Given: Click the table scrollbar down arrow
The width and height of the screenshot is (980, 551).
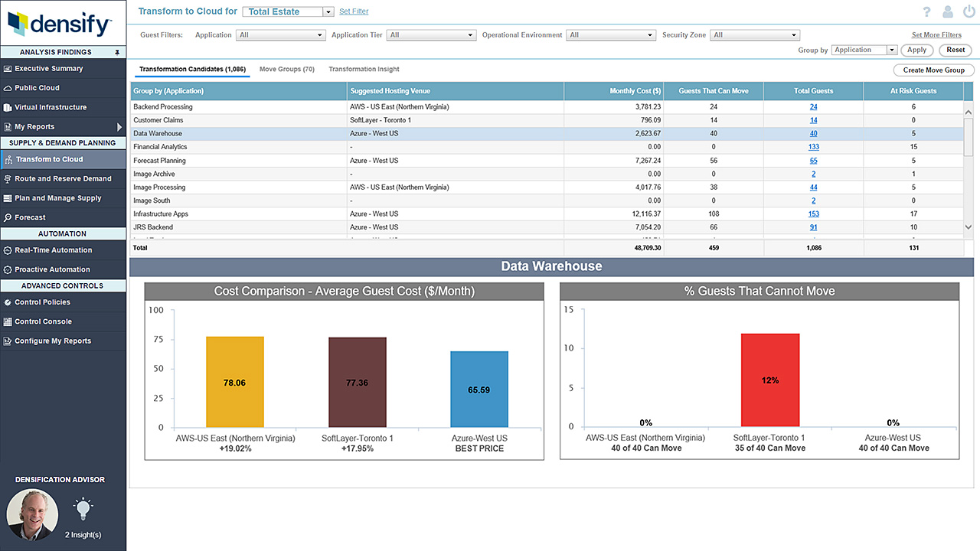Looking at the screenshot, I should [969, 227].
